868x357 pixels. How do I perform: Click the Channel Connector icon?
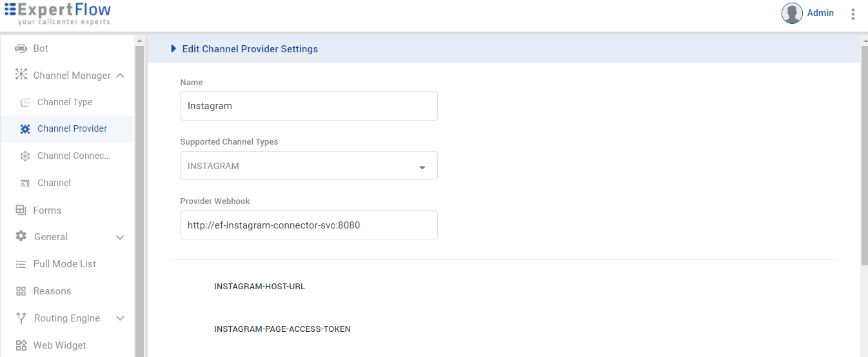pos(25,156)
